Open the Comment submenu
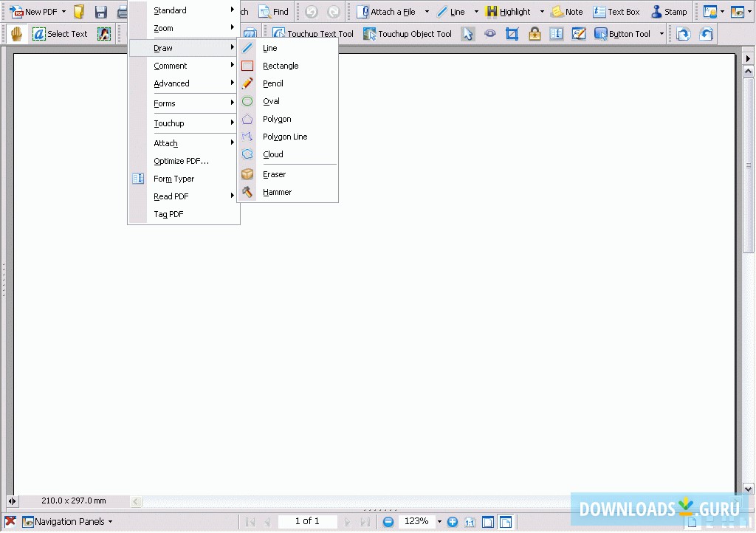The height and width of the screenshot is (533, 756). (184, 66)
